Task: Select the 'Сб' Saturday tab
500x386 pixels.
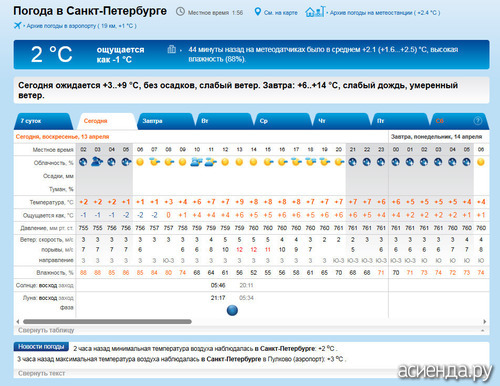Action: [439, 121]
